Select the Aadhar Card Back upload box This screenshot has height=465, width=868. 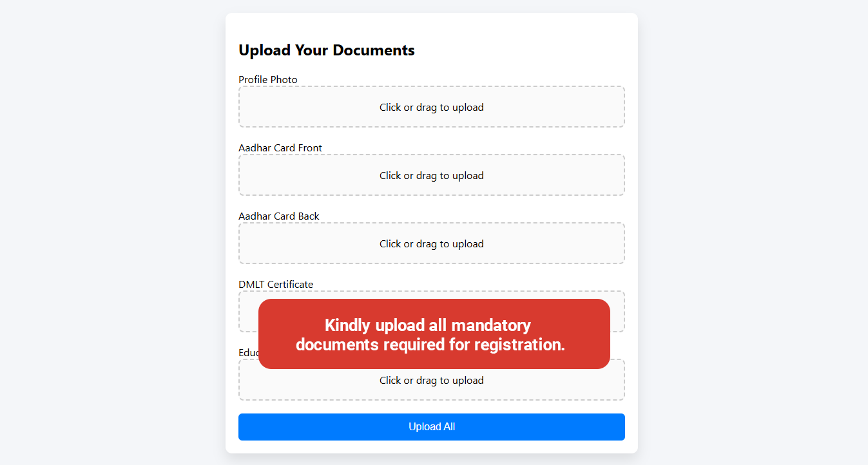pos(431,243)
